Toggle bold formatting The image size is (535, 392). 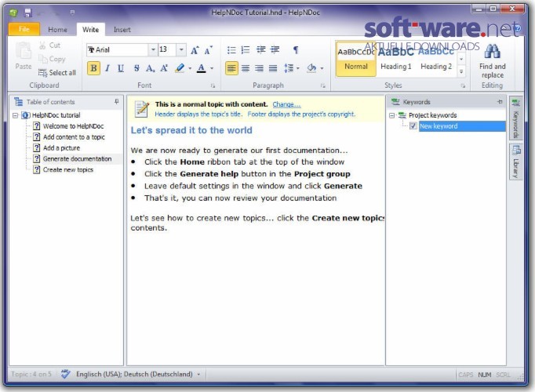[93, 68]
